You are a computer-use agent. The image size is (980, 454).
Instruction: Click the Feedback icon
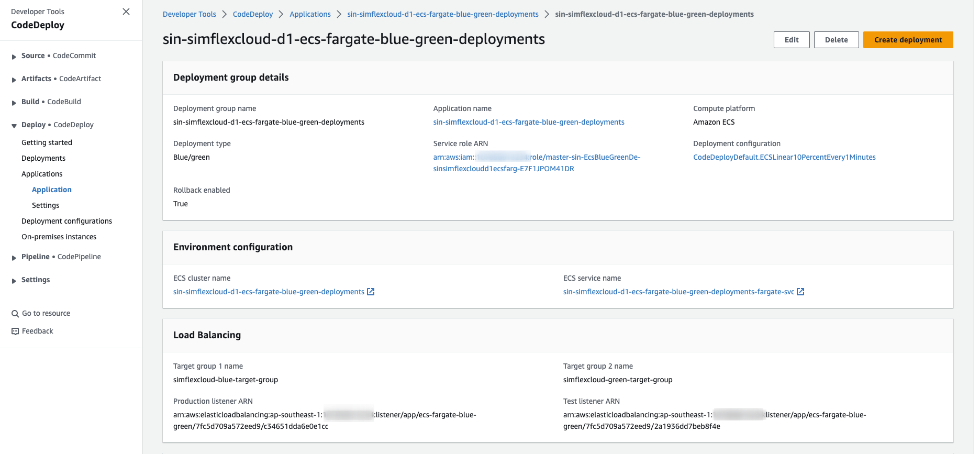click(15, 331)
